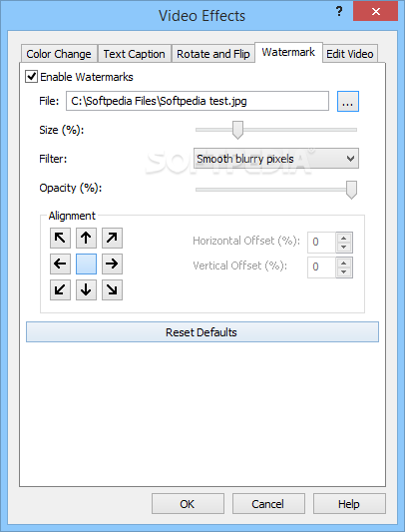Decrease Vertical Offset with down arrow
The width and height of the screenshot is (405, 532).
click(344, 272)
